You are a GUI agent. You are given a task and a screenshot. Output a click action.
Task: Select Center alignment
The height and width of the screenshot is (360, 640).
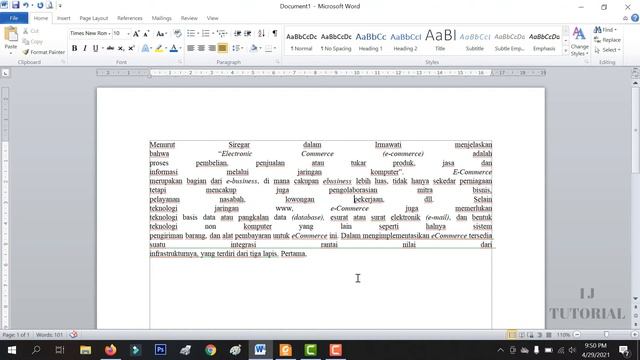201,48
